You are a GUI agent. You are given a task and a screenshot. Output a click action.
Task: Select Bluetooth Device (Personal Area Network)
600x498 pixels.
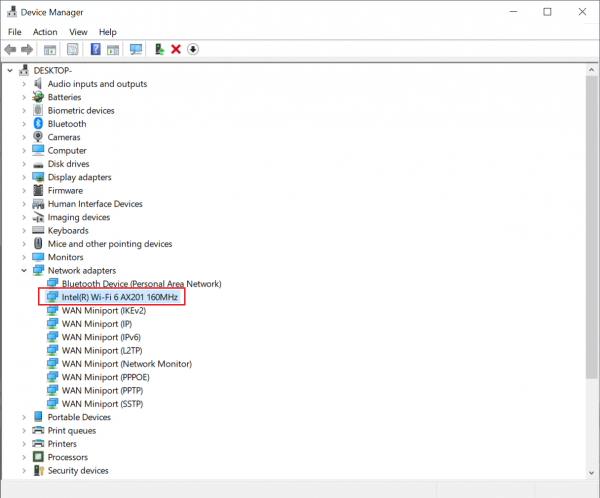click(x=142, y=284)
